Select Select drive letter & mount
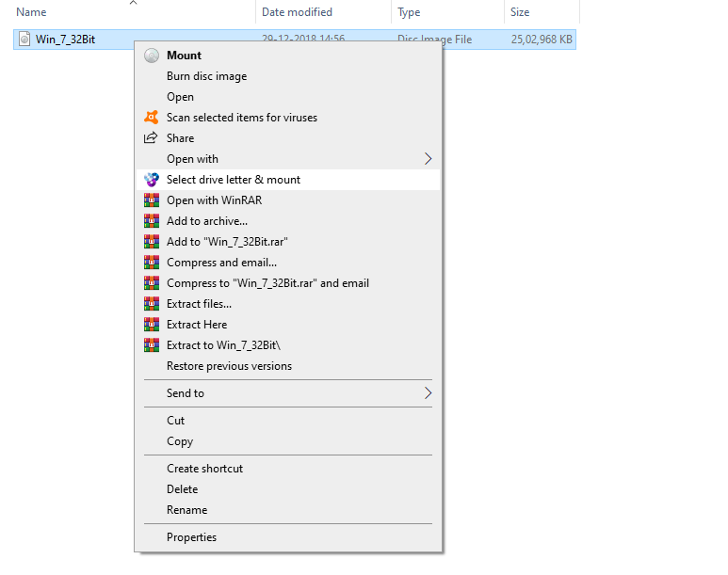The image size is (728, 575). (x=288, y=180)
